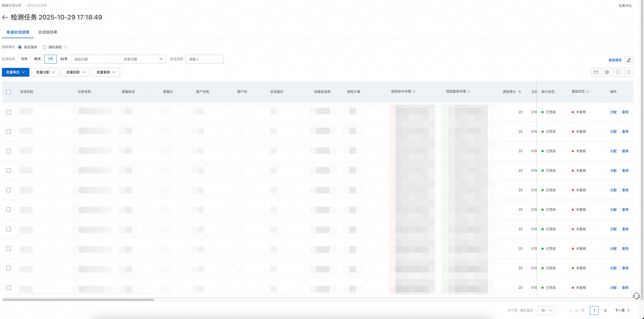Click the mail envelope icon in toolbar

[x=596, y=72]
